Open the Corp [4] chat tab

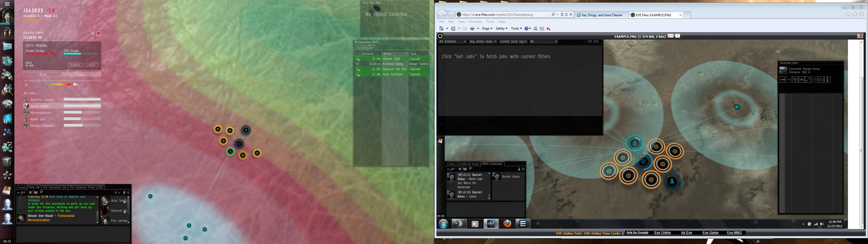coord(34,187)
